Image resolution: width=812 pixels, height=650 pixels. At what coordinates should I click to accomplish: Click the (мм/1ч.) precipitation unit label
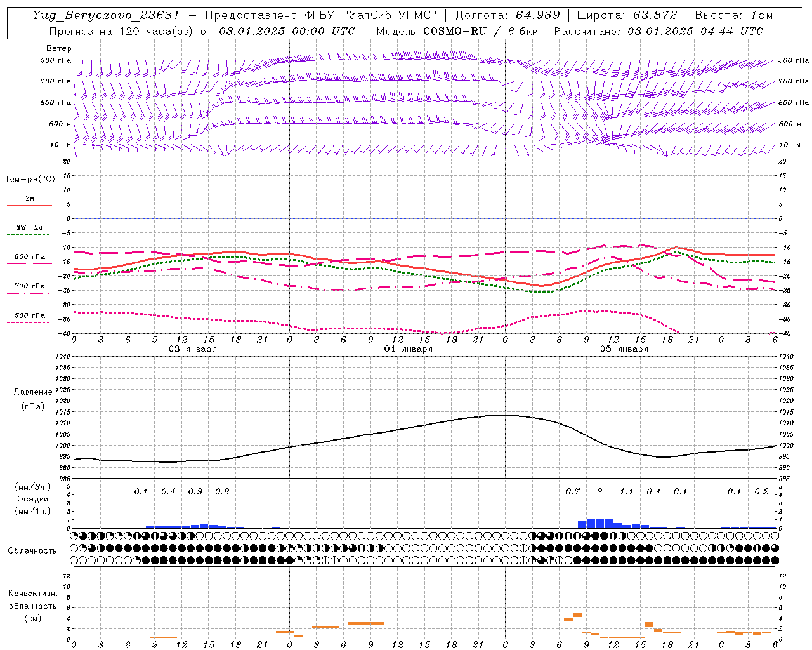33,511
